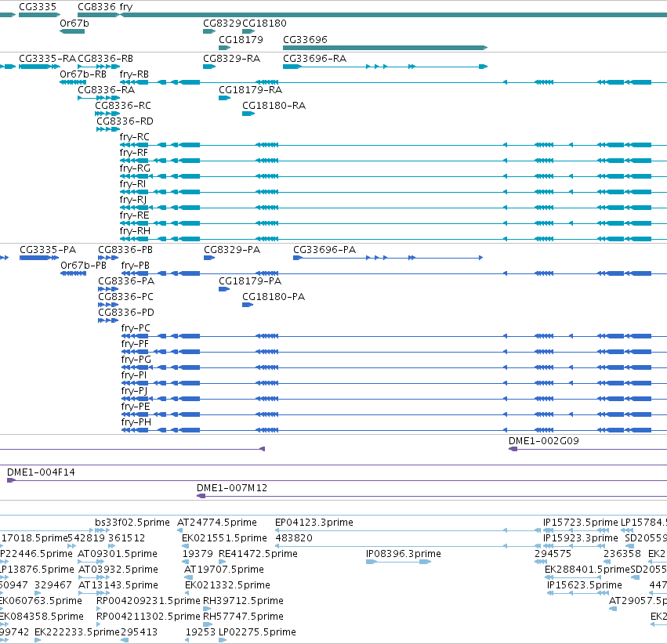Select BAC clone DME1-007M12
667x644 pixels.
coord(232,488)
